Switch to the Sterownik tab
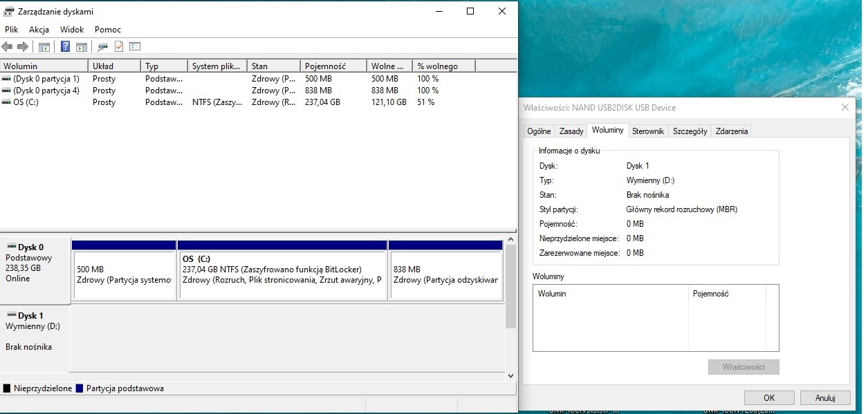This screenshot has height=414, width=868. tap(647, 131)
